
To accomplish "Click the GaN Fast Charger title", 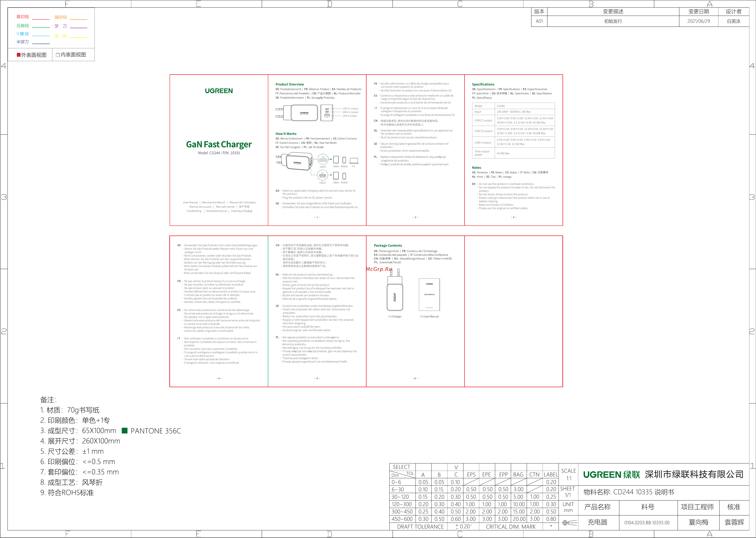I will pos(219,144).
